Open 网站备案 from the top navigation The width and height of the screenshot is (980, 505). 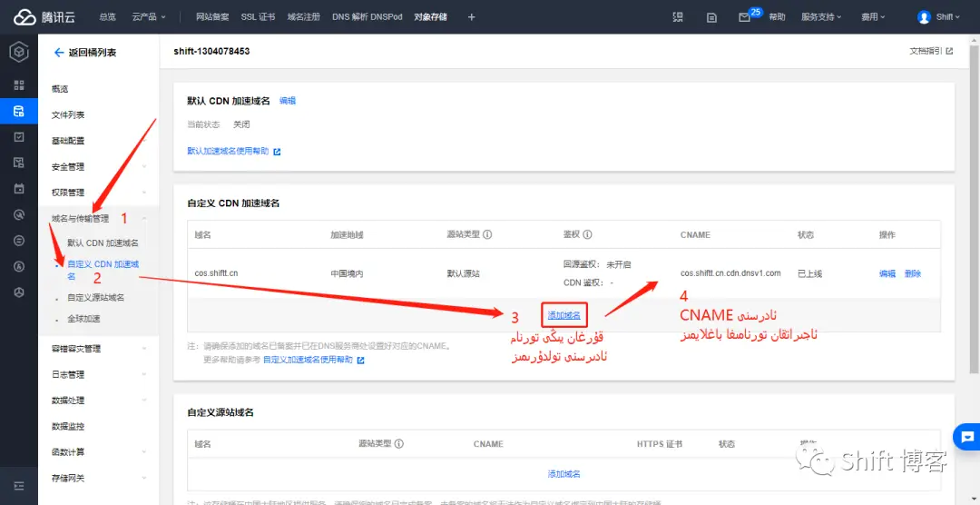pyautogui.click(x=212, y=17)
